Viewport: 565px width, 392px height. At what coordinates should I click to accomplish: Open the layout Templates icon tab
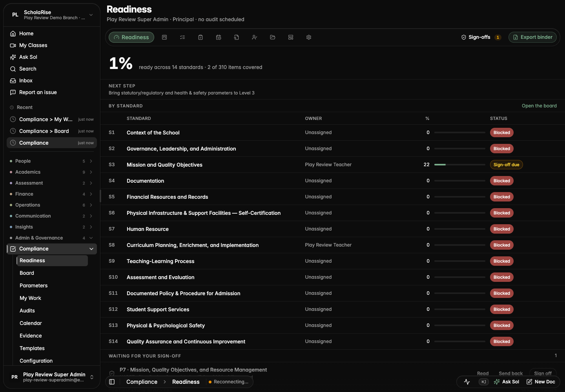pos(291,37)
